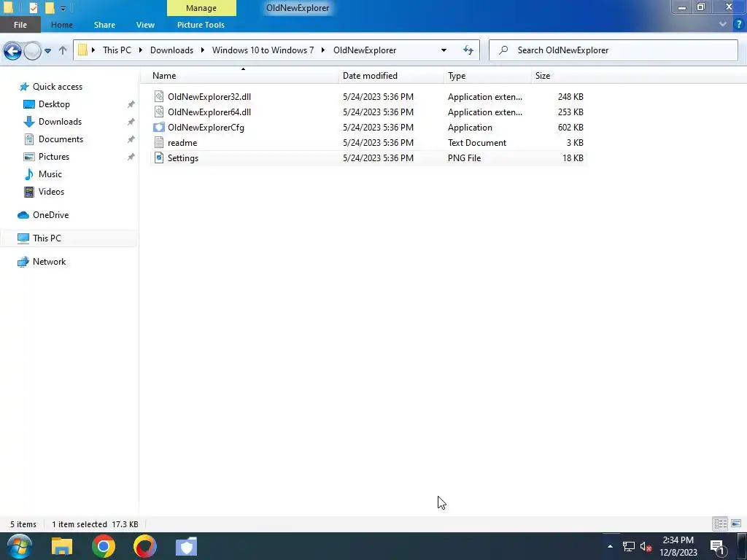Select OldNewExplorerCfg application icon
Viewport: 747px width, 560px height.
[158, 127]
